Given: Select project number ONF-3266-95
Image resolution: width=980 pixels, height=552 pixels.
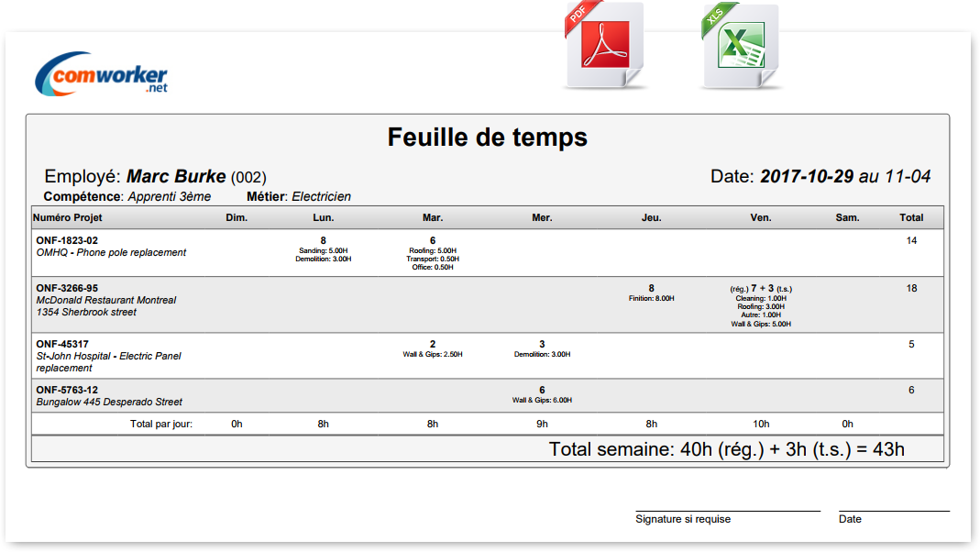Looking at the screenshot, I should point(67,288).
